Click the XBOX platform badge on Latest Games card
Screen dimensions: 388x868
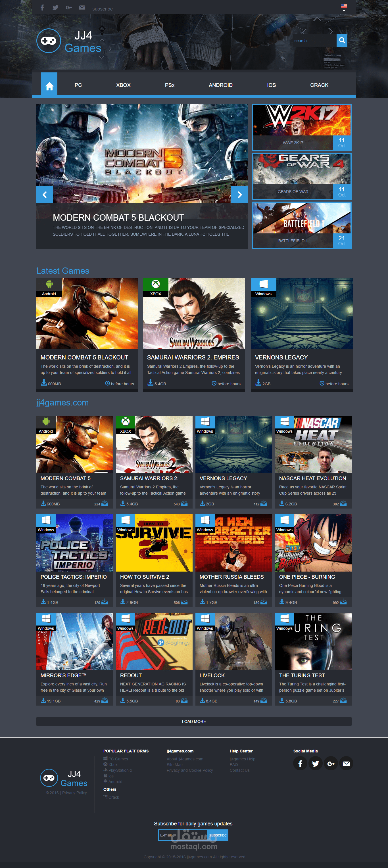click(x=155, y=287)
